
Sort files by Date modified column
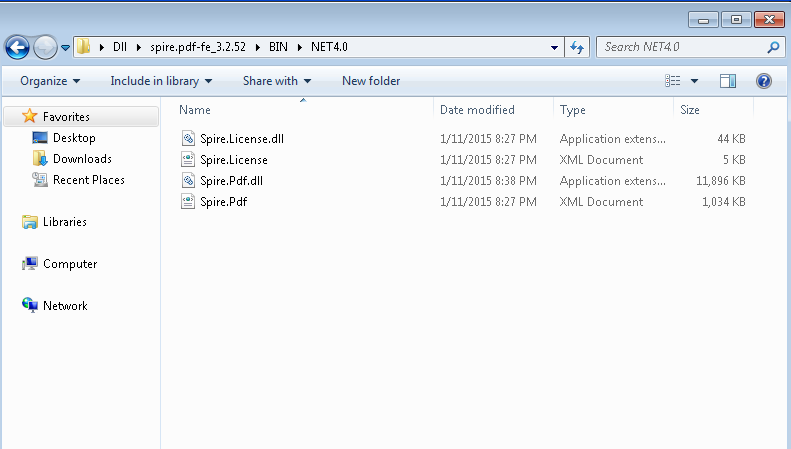coord(477,110)
